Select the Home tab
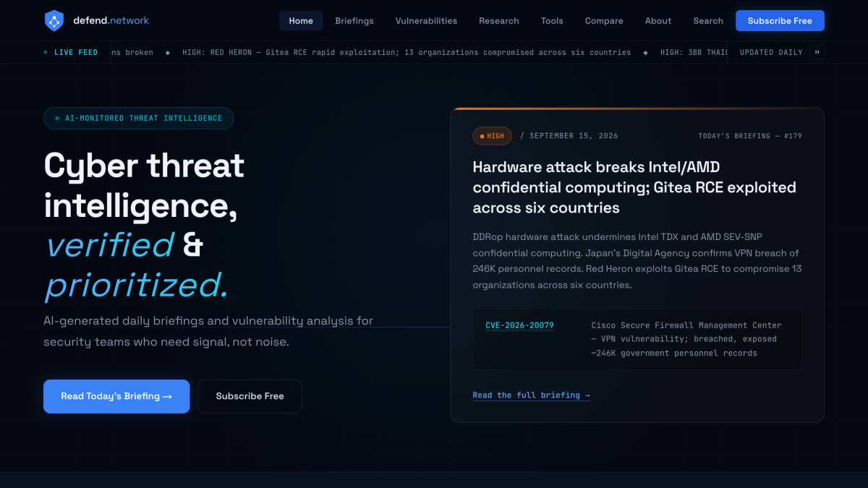 pyautogui.click(x=301, y=21)
